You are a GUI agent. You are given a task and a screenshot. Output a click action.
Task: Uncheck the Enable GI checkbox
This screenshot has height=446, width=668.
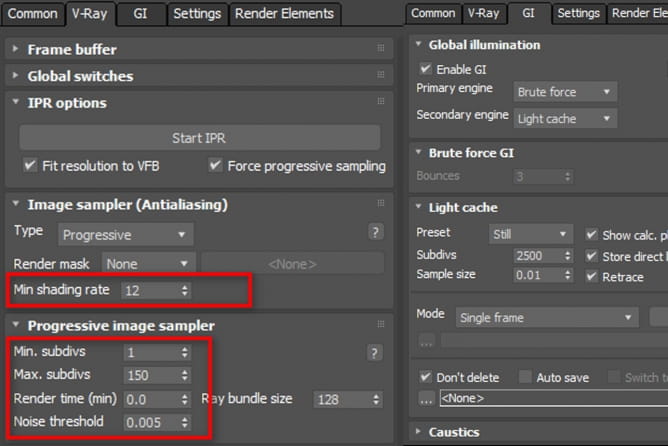pyautogui.click(x=426, y=69)
